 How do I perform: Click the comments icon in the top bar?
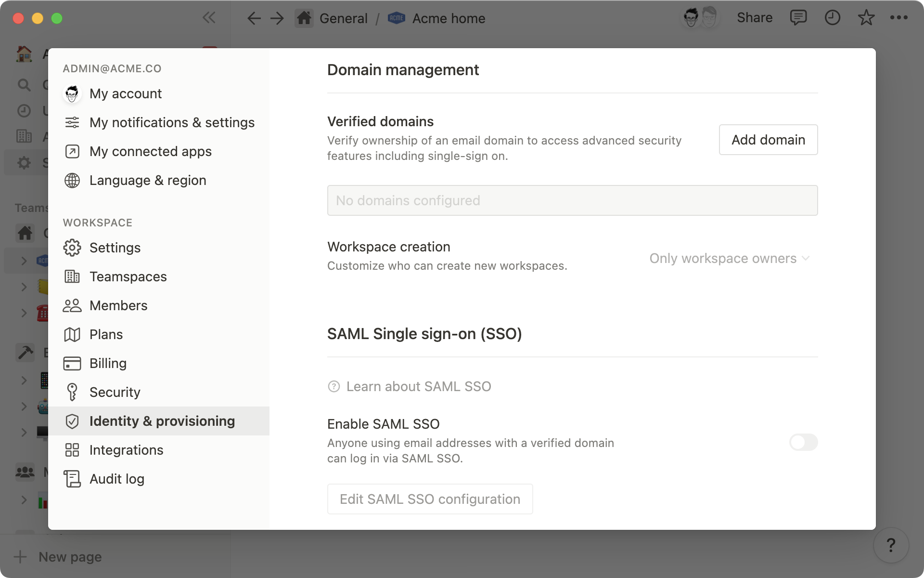(x=798, y=18)
